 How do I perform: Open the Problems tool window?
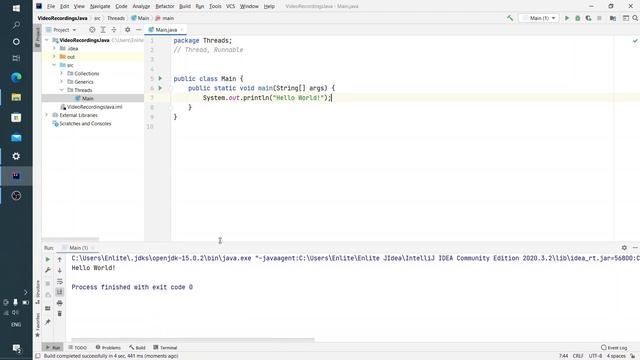pyautogui.click(x=108, y=348)
